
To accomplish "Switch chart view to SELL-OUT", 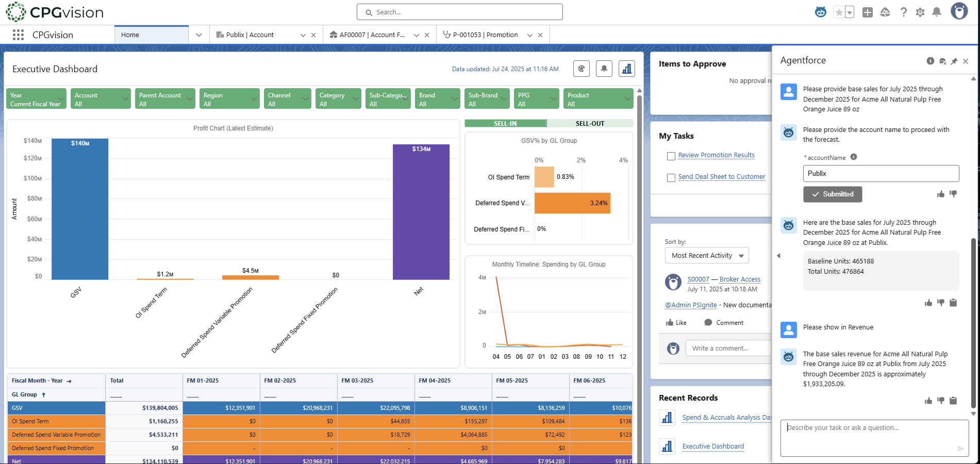I will pyautogui.click(x=590, y=123).
